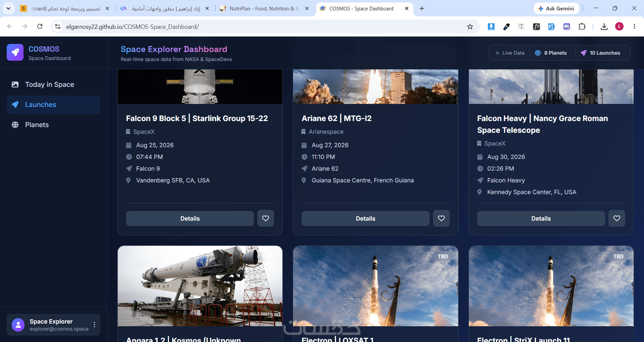Click the Falcon 9 Block 5 launch title

point(197,118)
